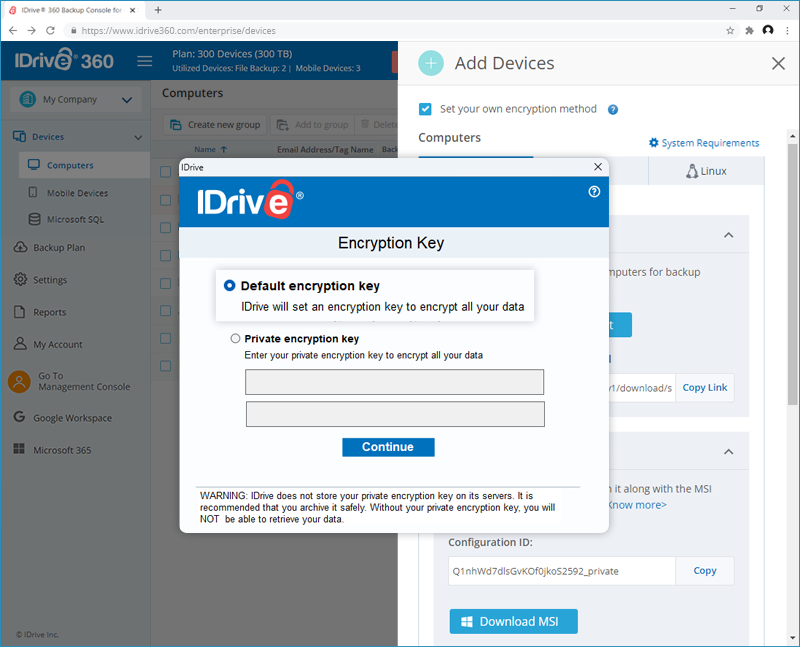Click Add to group button
The height and width of the screenshot is (647, 800).
point(312,125)
